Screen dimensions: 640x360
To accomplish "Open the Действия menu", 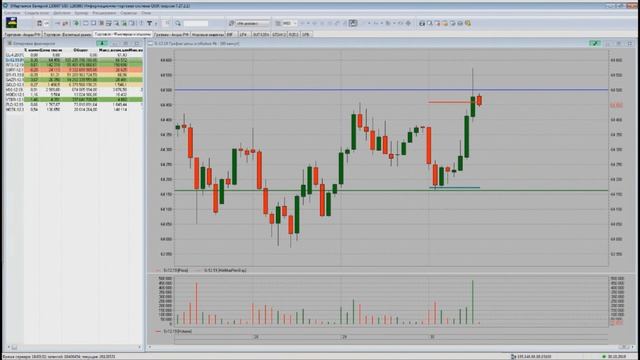I will click(x=62, y=13).
